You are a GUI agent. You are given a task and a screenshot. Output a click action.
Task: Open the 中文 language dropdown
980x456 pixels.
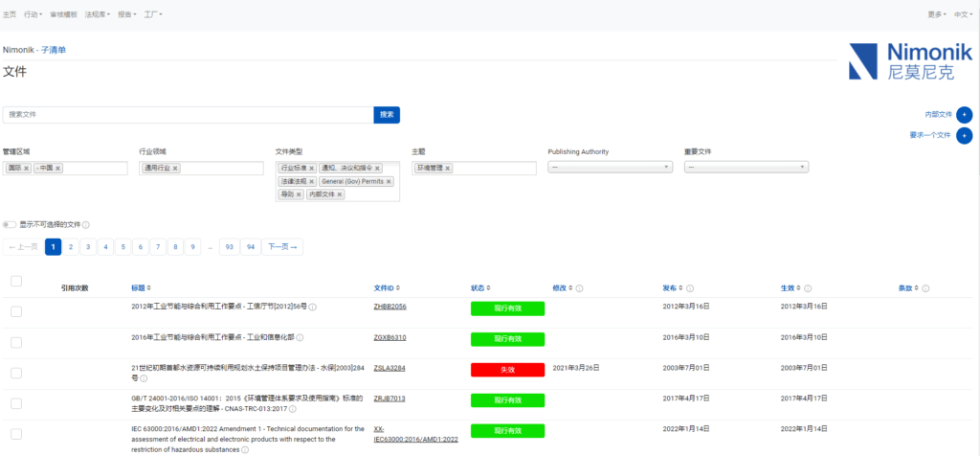(x=962, y=15)
